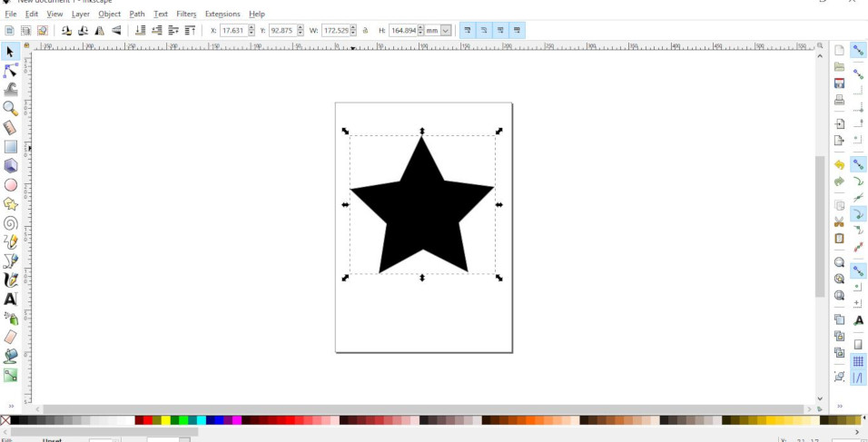
Task: Increase the H height stepper
Action: (x=420, y=27)
